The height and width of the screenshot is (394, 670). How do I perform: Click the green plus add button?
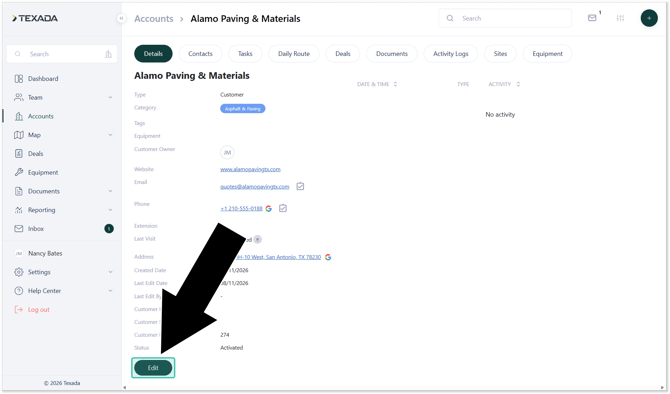pos(649,18)
